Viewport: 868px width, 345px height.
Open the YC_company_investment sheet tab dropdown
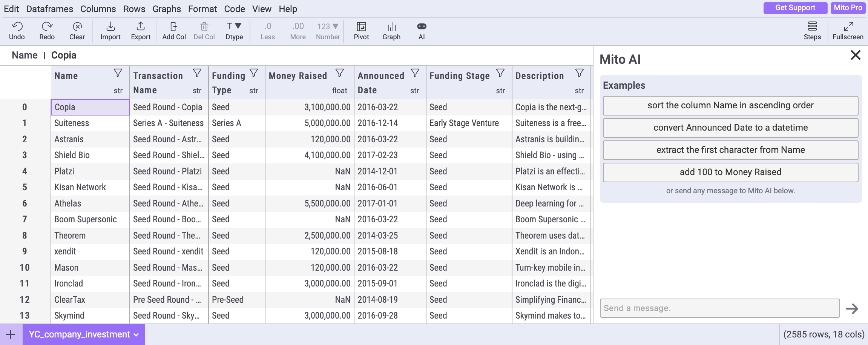pyautogui.click(x=136, y=335)
